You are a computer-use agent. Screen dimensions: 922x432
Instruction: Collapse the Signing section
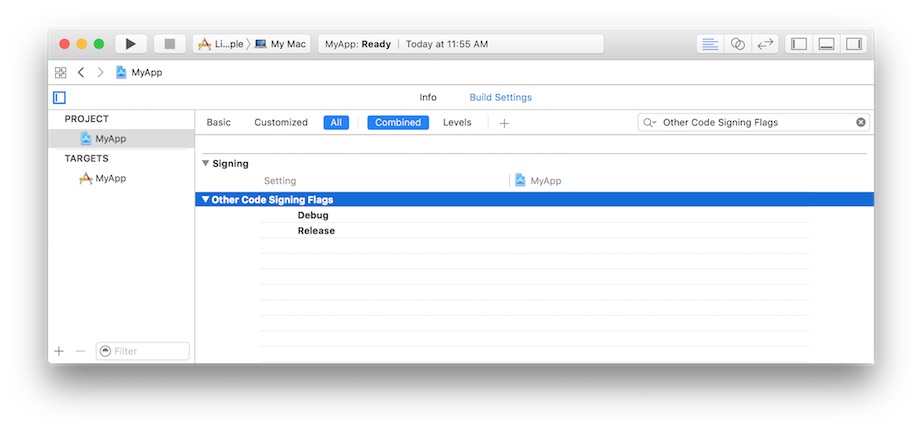pos(205,163)
